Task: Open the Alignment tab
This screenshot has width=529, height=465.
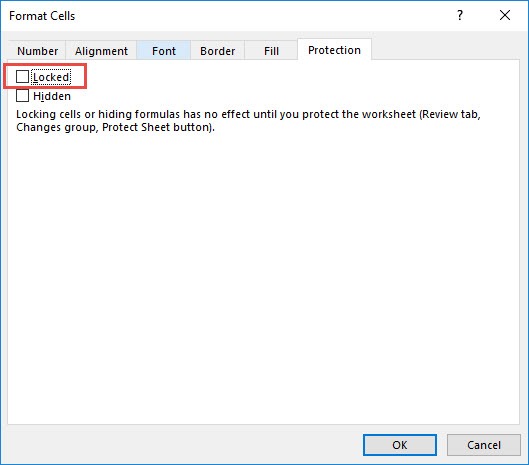Action: pyautogui.click(x=101, y=51)
